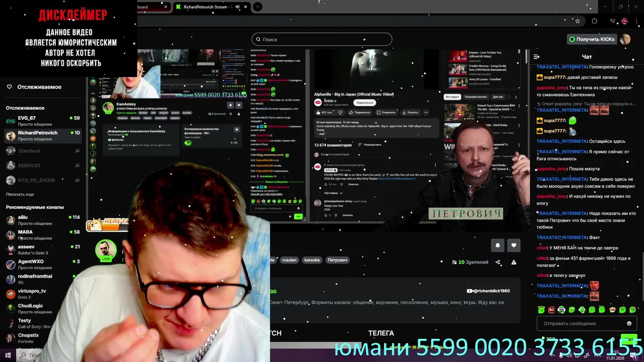This screenshot has height=362, width=644.
Task: Bookmark page with the star icon
Action: tap(578, 21)
